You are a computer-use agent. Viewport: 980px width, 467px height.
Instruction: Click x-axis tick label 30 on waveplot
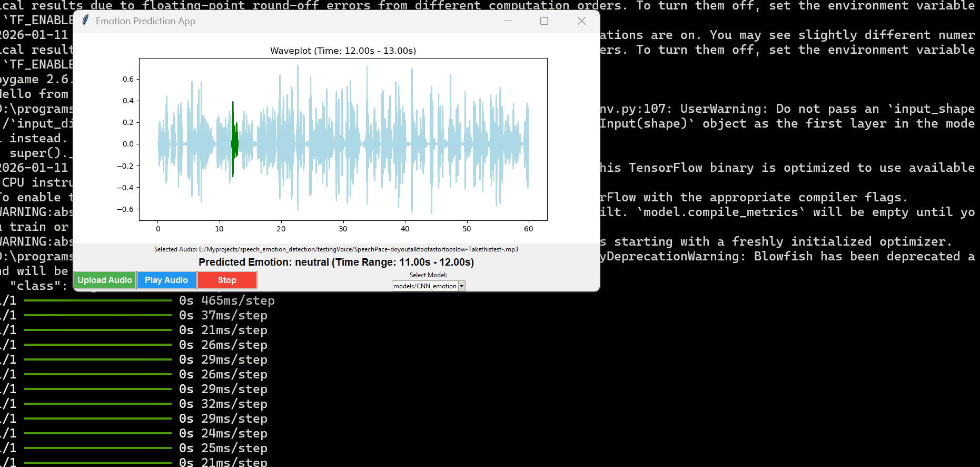point(343,229)
